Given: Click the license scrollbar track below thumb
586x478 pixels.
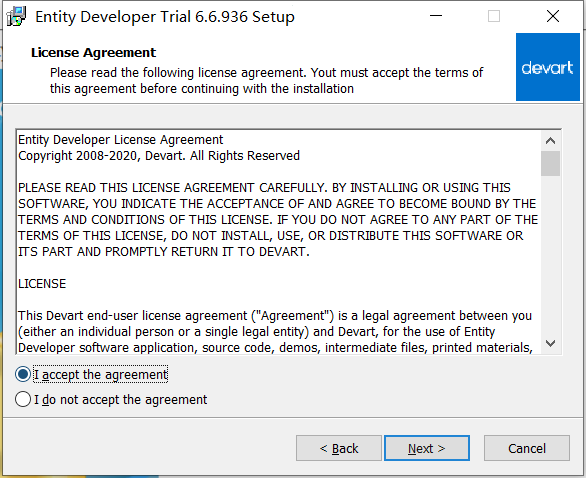Looking at the screenshot, I should tap(550, 254).
